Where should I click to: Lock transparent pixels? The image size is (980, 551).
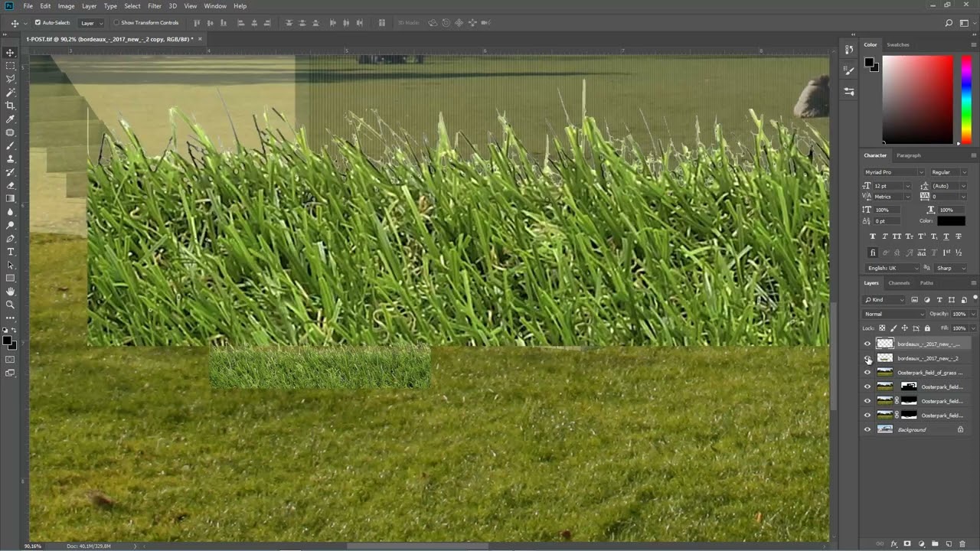tap(882, 328)
